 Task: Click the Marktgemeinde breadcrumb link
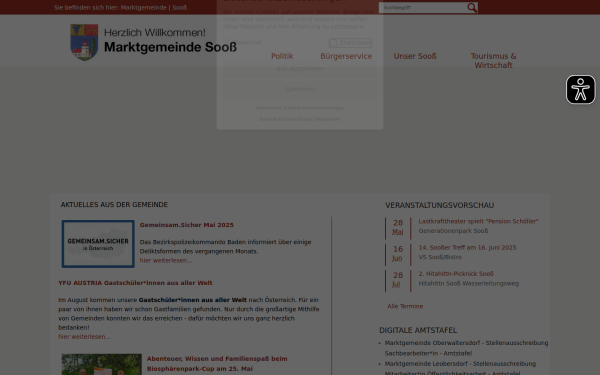[x=143, y=8]
